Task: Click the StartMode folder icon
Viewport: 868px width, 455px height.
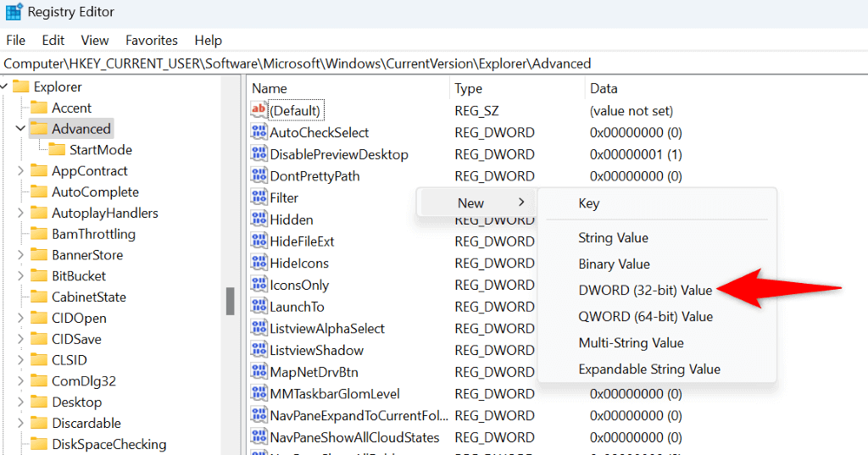Action: coord(57,150)
